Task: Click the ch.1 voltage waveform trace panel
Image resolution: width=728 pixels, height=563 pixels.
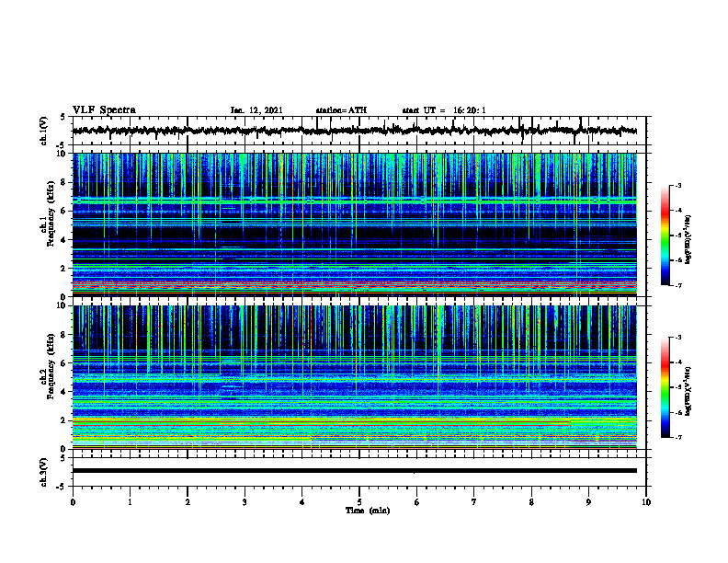Action: tap(359, 131)
